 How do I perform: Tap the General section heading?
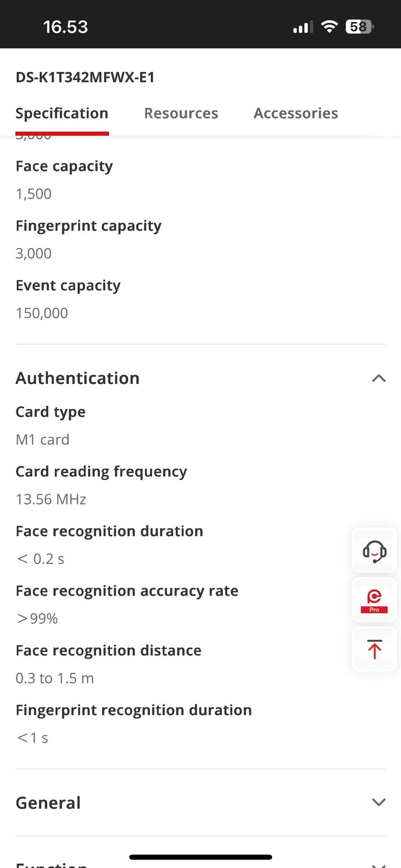click(48, 803)
